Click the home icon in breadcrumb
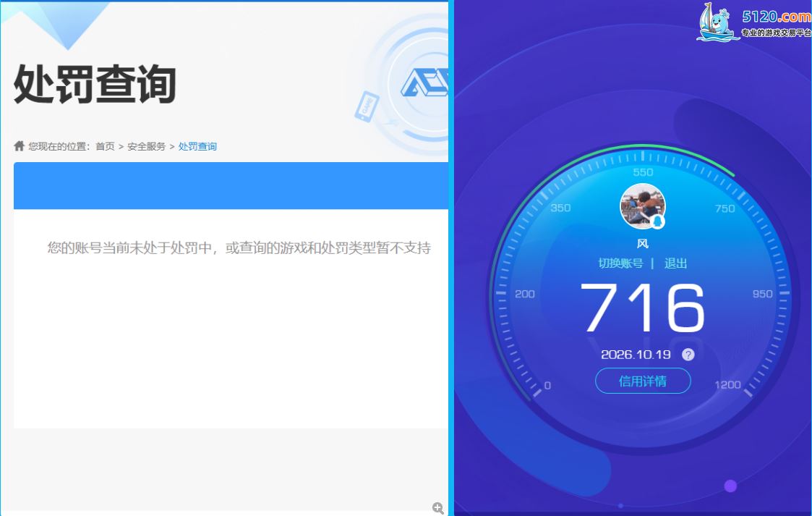Viewport: 812px width, 516px height. point(19,145)
